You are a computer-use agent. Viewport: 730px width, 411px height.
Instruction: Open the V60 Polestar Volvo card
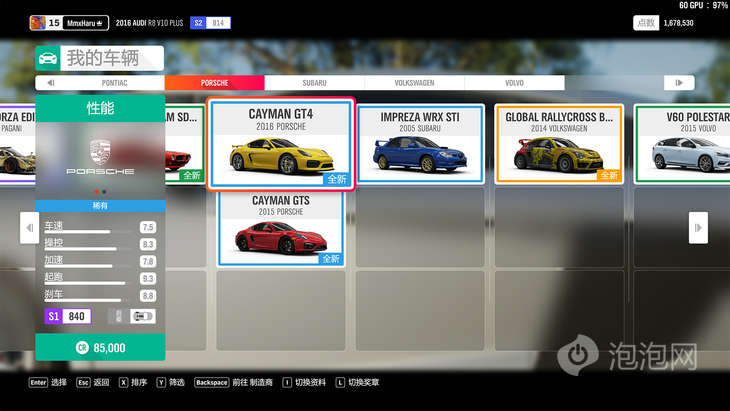click(x=682, y=144)
